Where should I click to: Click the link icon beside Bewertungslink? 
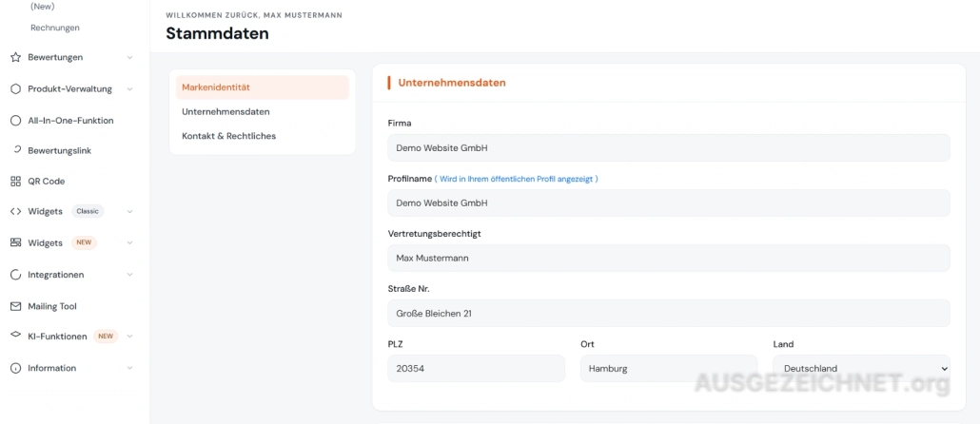coord(17,150)
